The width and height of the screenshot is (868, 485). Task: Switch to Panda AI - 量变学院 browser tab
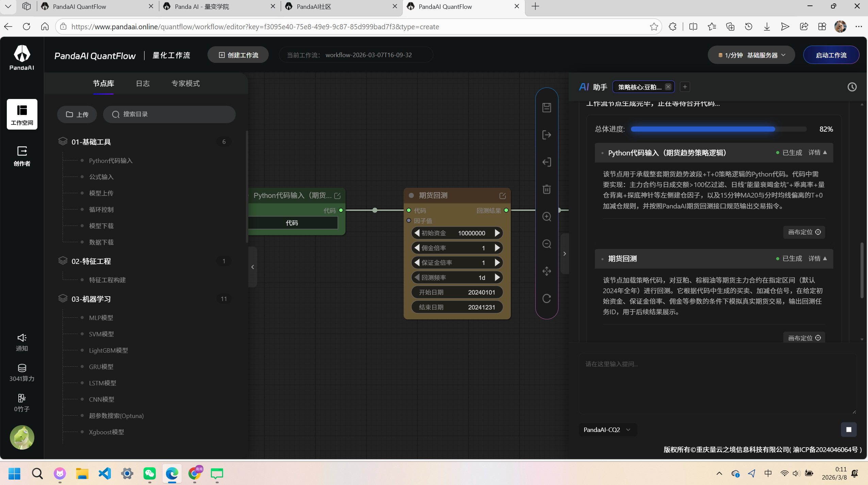point(219,6)
